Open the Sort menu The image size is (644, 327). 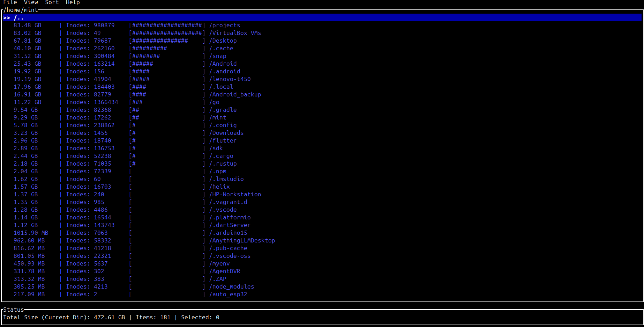[x=52, y=2]
